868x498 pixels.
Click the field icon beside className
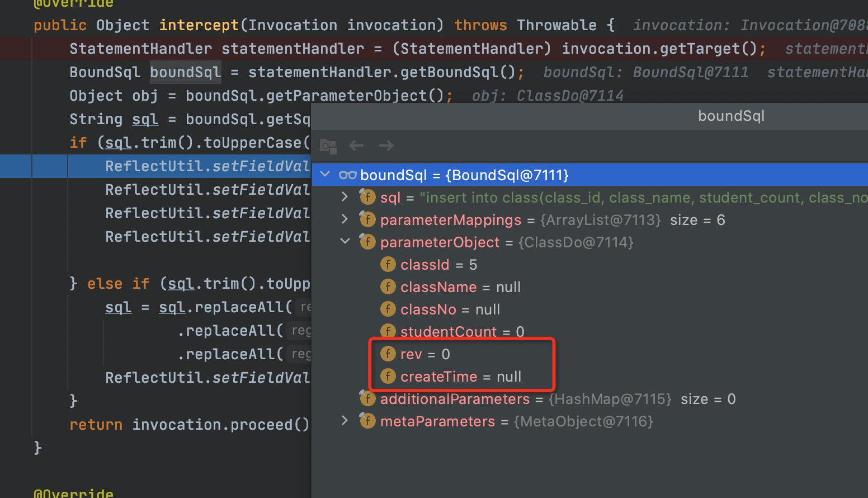click(x=388, y=286)
